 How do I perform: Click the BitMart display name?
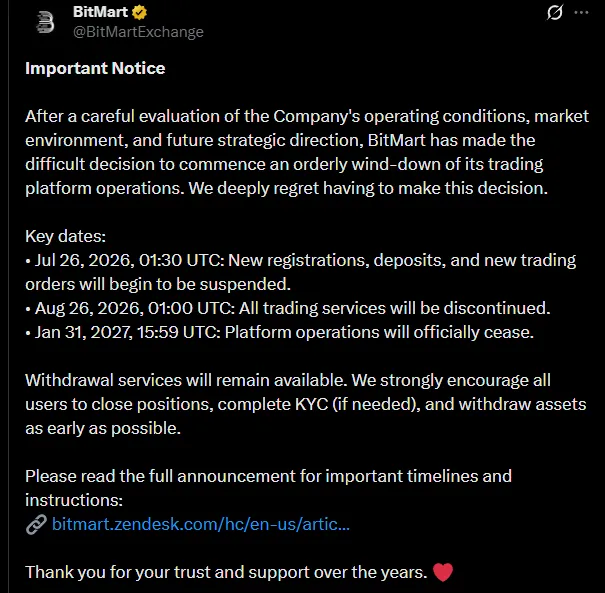pos(100,12)
